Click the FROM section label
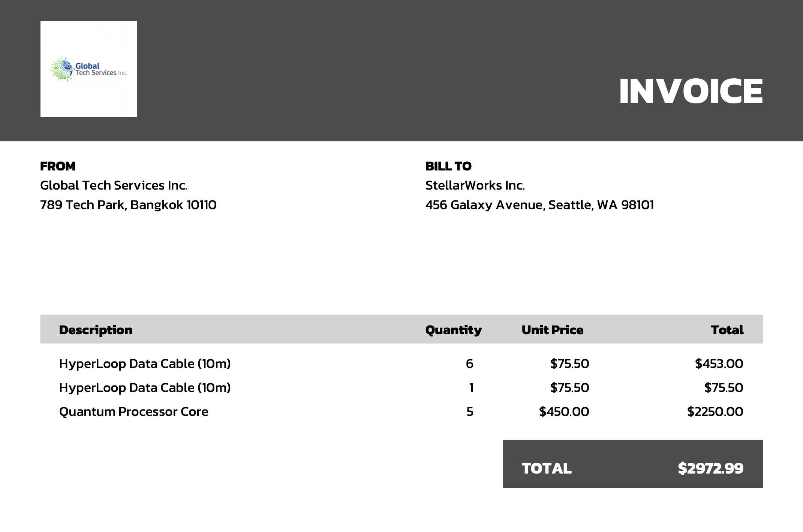Screen dimensions: 803x532 58,166
